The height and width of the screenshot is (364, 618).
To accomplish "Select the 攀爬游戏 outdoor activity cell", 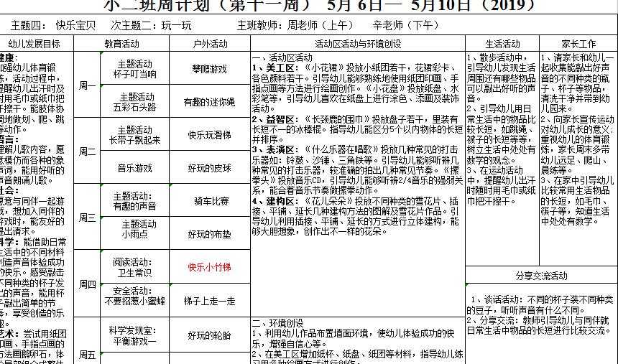I will click(209, 69).
